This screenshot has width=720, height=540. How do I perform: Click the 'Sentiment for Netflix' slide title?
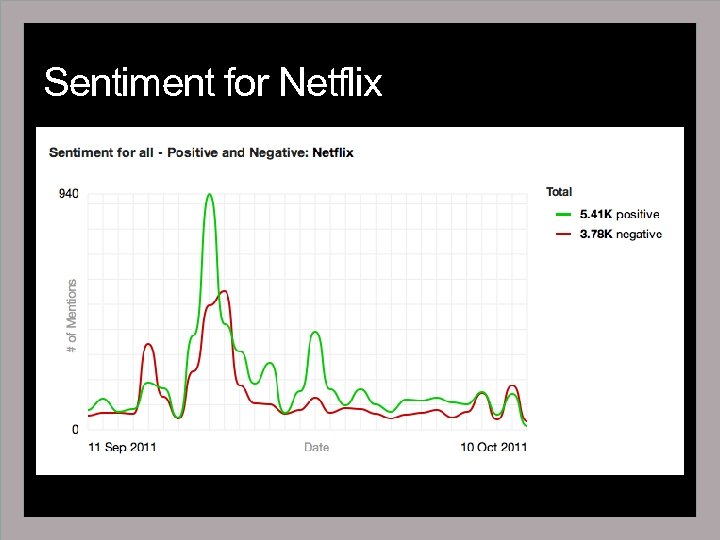point(213,82)
